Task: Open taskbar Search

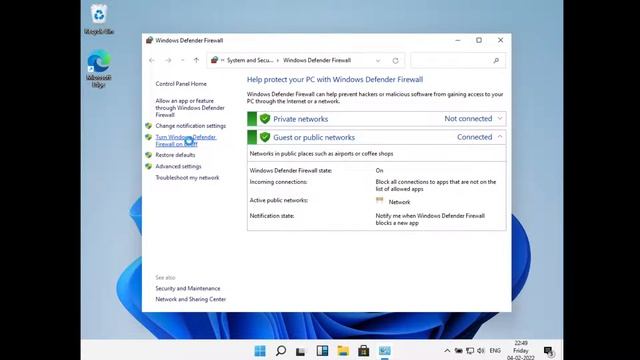Action: (281, 351)
